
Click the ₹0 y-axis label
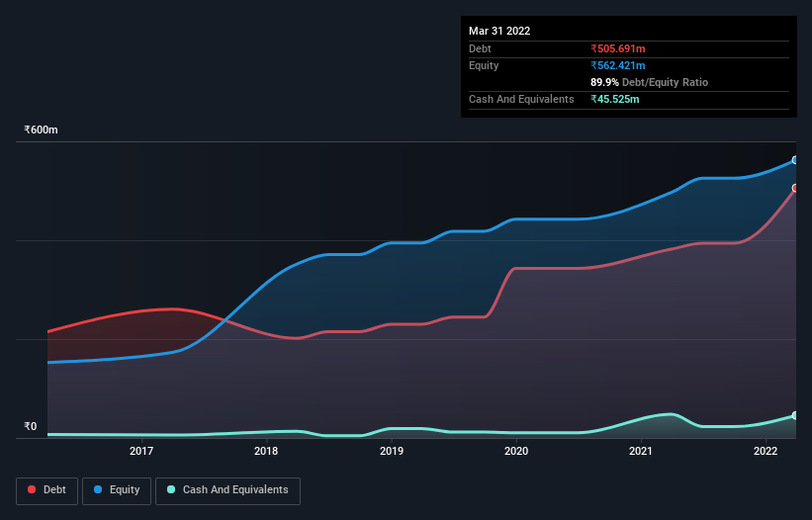(x=31, y=426)
